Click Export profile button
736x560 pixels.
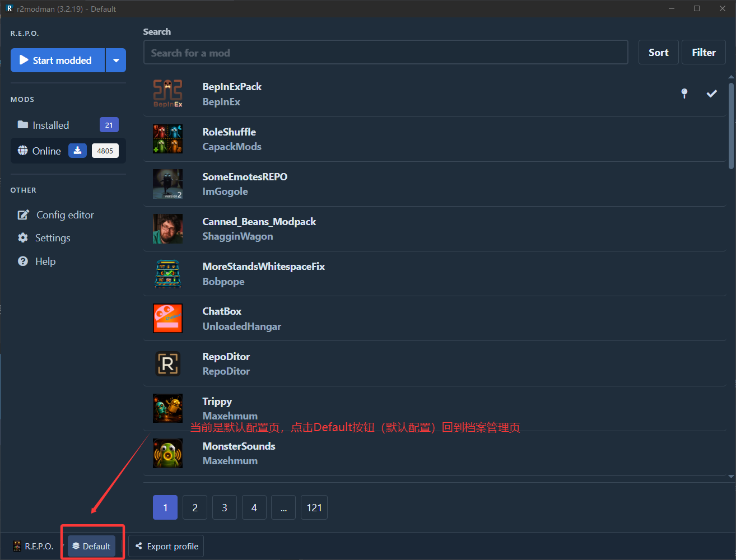click(x=166, y=546)
